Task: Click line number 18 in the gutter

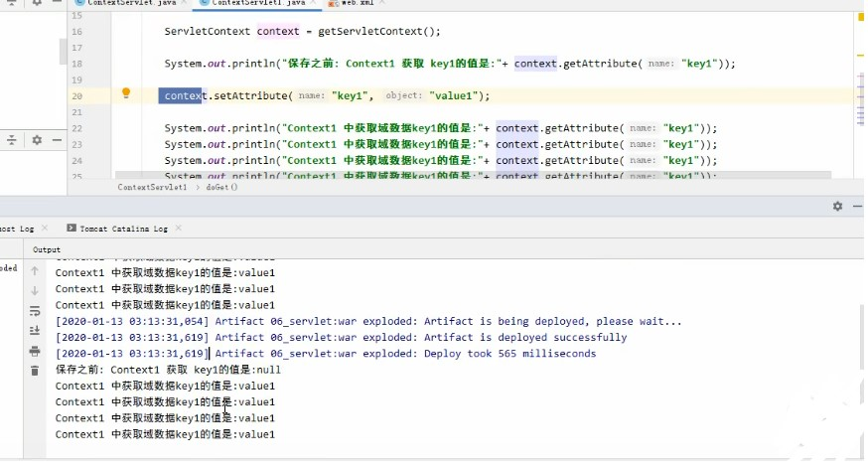Action: 76,65
